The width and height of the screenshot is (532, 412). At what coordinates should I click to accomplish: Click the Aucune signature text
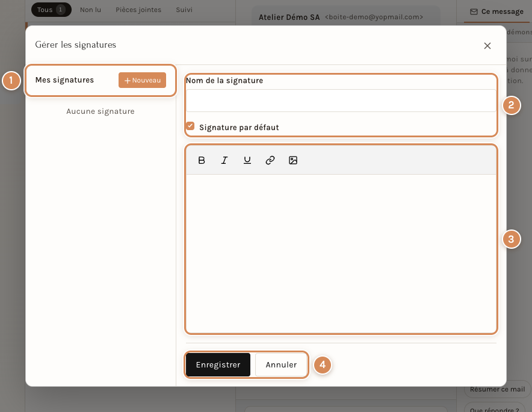tap(101, 111)
